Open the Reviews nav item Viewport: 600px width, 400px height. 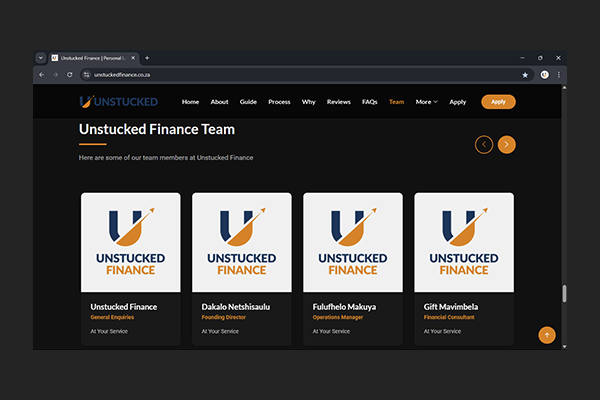click(339, 102)
